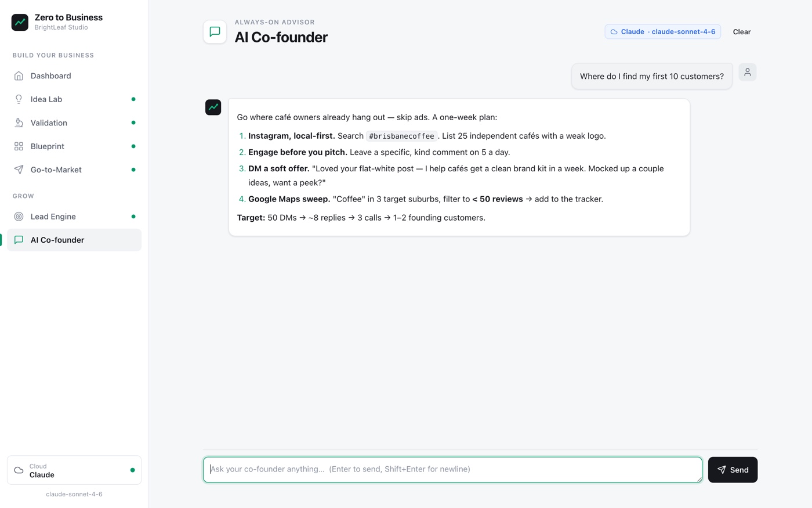The height and width of the screenshot is (508, 812).
Task: Click the "< 50 reviews" bold text
Action: tap(498, 199)
